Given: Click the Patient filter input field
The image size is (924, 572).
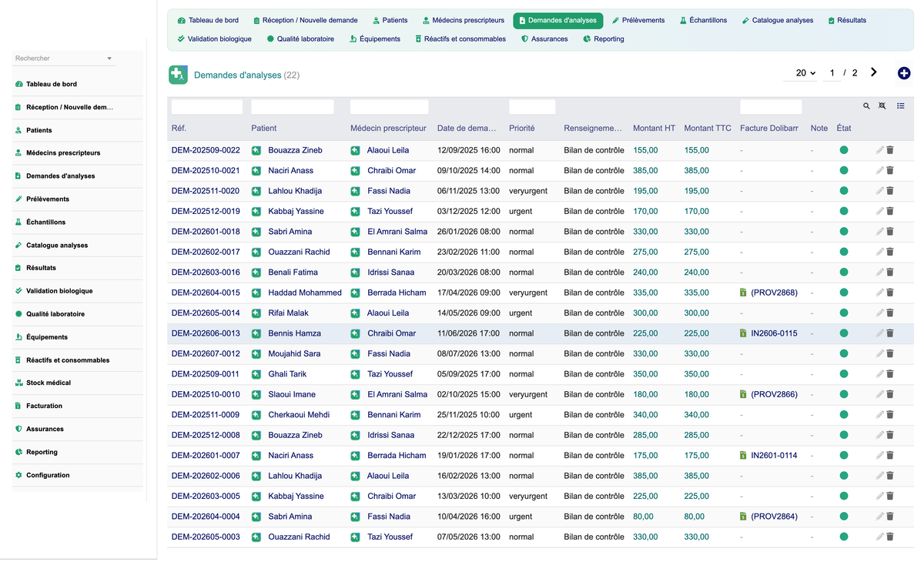Looking at the screenshot, I should pos(293,107).
